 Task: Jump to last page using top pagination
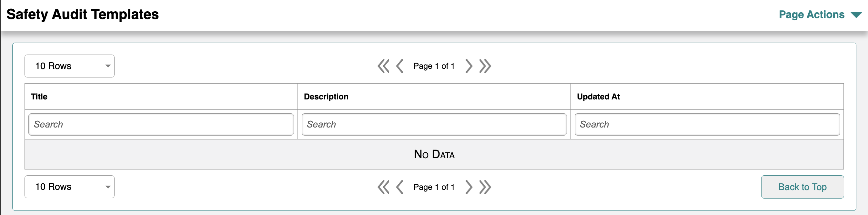coord(485,66)
